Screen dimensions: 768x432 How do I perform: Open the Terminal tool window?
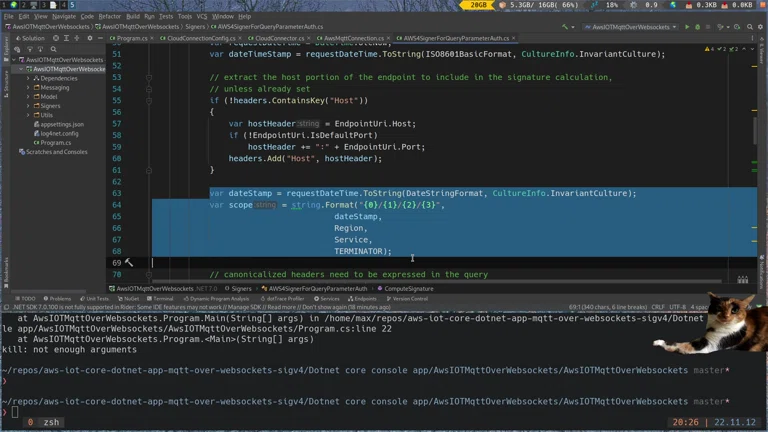(x=161, y=299)
